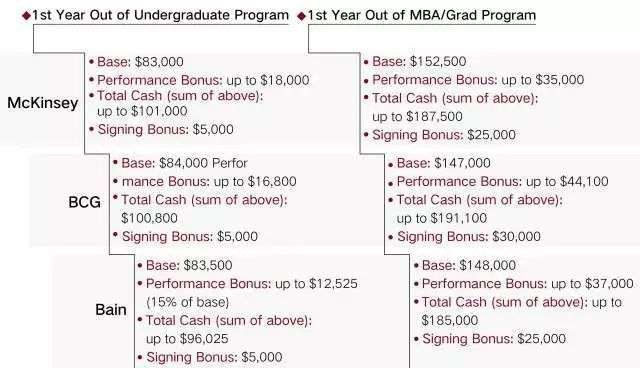The image size is (640, 368).
Task: Click the BCG company label
Action: [84, 202]
